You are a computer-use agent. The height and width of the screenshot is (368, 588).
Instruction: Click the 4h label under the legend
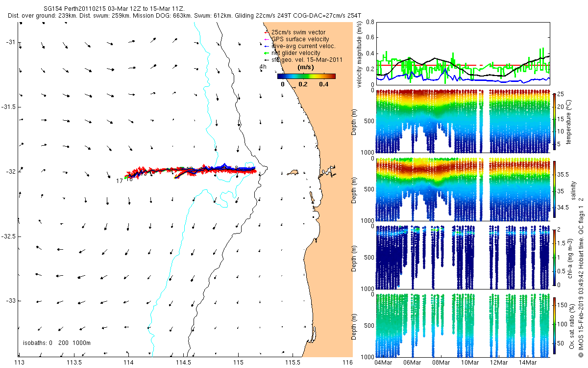tap(263, 66)
